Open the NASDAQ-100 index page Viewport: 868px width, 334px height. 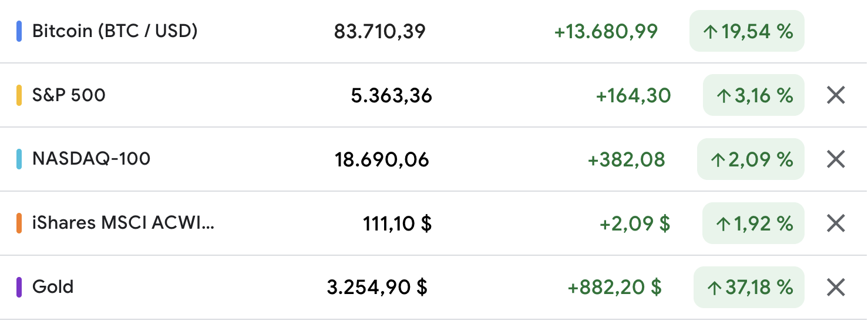[x=91, y=159]
